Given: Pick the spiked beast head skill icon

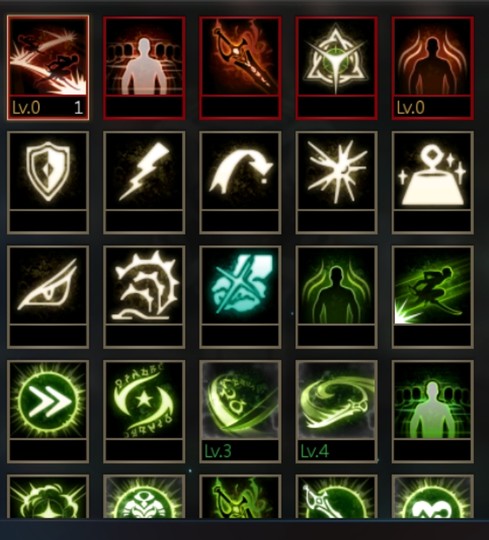Looking at the screenshot, I should 144,297.
